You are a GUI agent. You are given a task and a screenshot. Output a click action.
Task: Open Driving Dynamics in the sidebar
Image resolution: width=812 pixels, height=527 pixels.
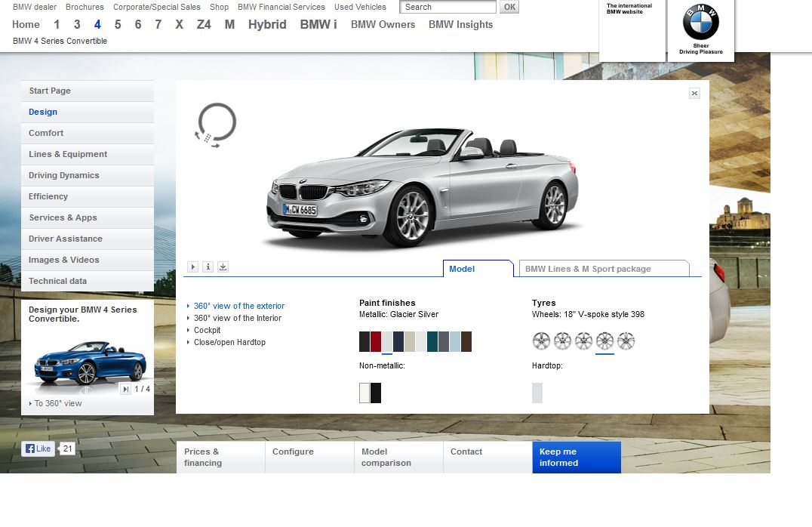coord(64,175)
